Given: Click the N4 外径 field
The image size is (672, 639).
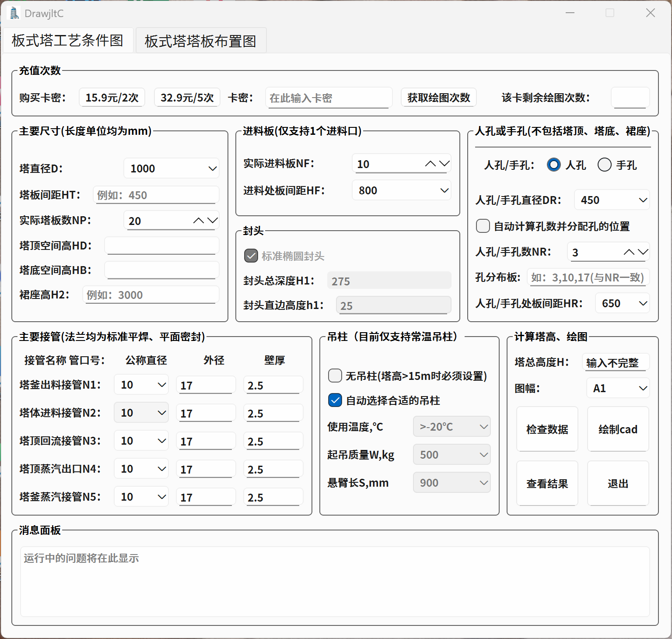Looking at the screenshot, I should (x=206, y=469).
